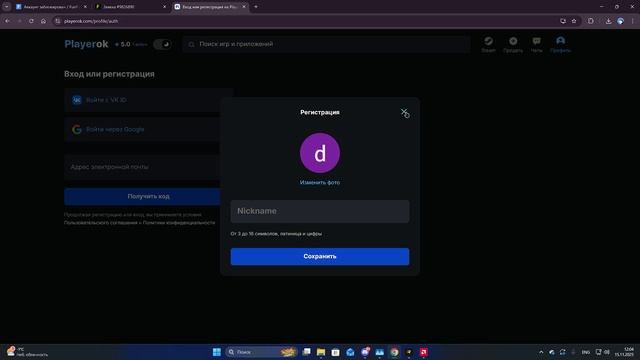This screenshot has width=640, height=360.
Task: Open Task View from the taskbar
Action: click(x=306, y=352)
